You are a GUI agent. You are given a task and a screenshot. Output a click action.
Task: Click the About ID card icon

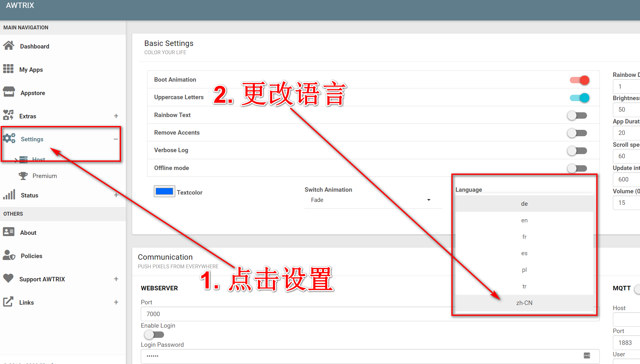[9, 232]
